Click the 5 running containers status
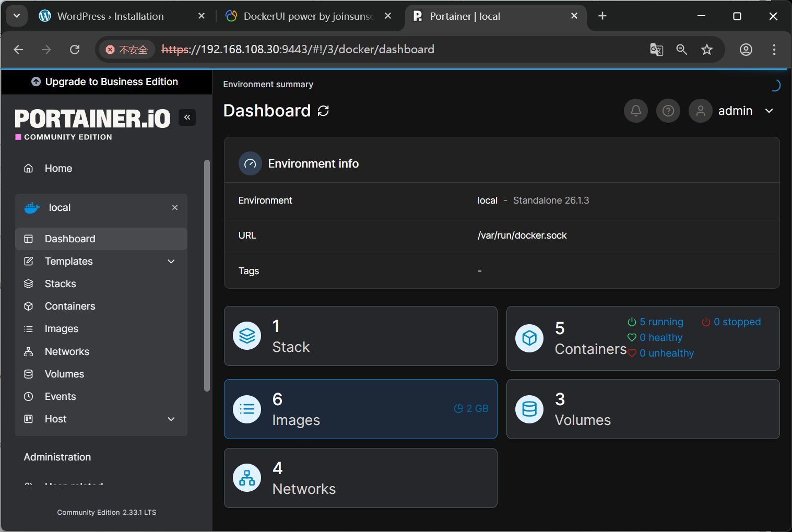 click(656, 322)
